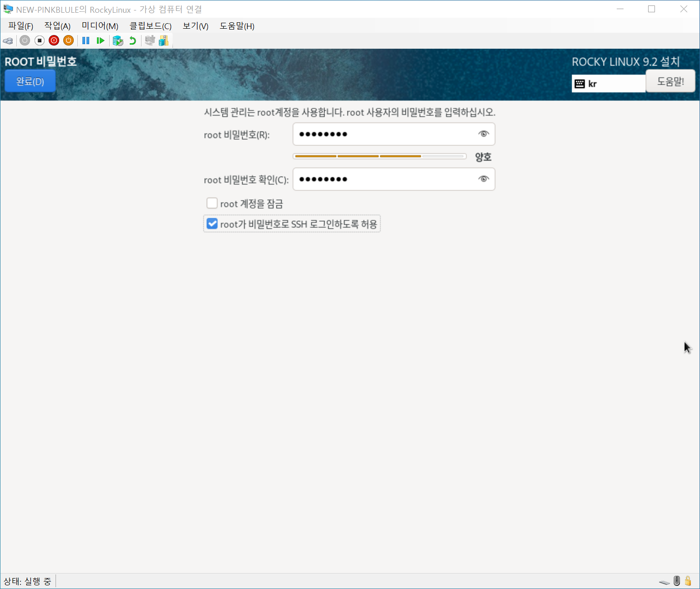Click the red Shut Down icon
This screenshot has width=700, height=589.
[x=54, y=41]
